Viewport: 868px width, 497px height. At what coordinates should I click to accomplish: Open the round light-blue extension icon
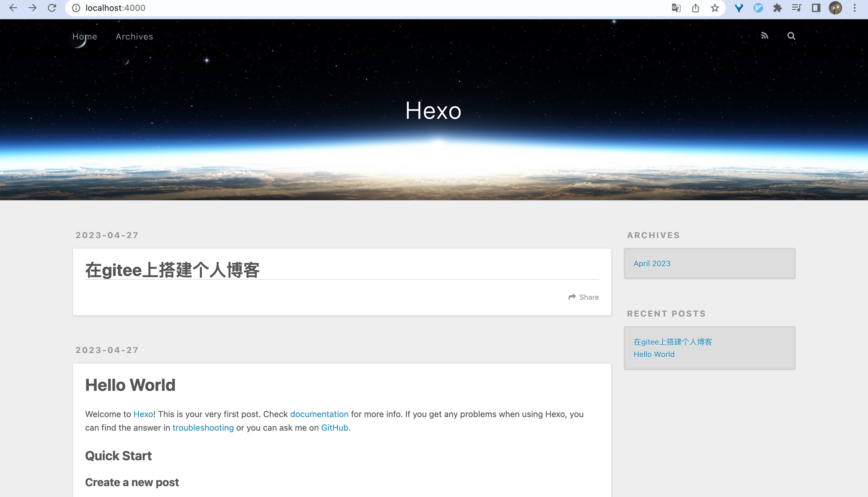coord(758,8)
